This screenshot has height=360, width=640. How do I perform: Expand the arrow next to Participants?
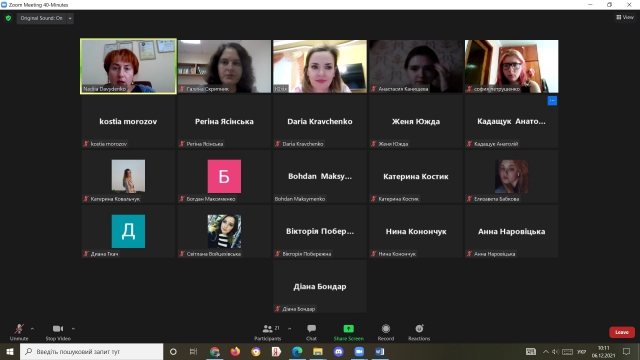(x=289, y=329)
